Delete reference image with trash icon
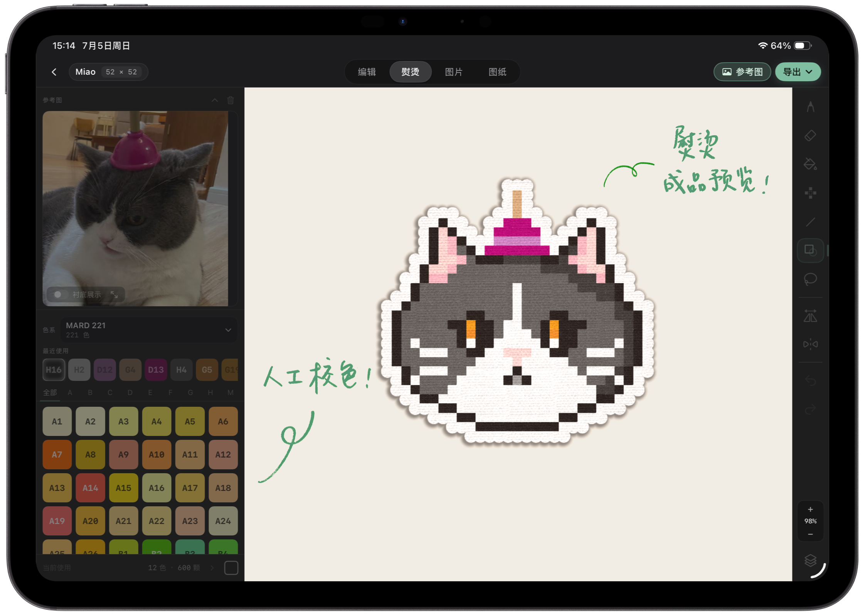Viewport: 865px width, 616px height. tap(231, 100)
